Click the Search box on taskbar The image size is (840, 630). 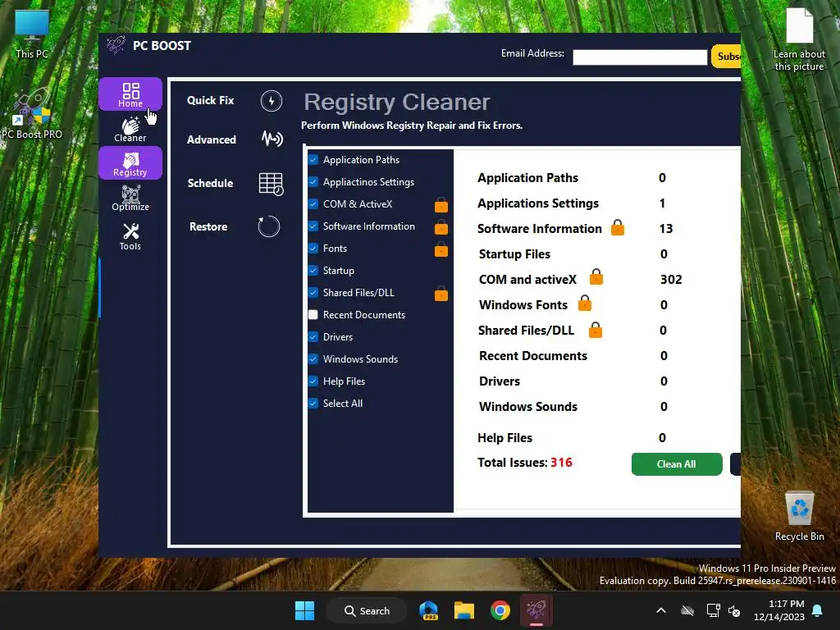click(x=367, y=610)
